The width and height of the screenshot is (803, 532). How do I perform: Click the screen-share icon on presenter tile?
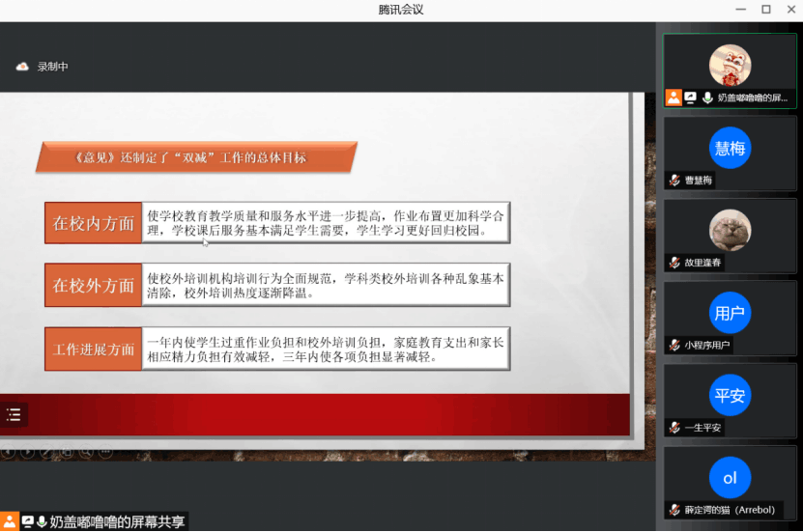point(690,98)
